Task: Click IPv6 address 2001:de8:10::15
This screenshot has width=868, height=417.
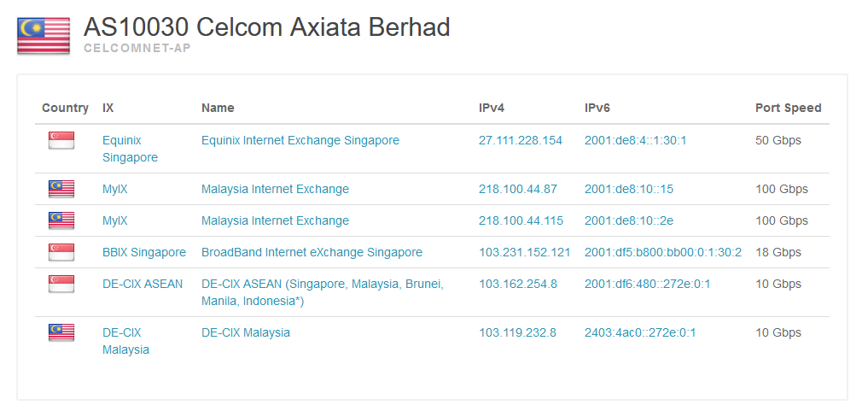Action: (x=628, y=189)
